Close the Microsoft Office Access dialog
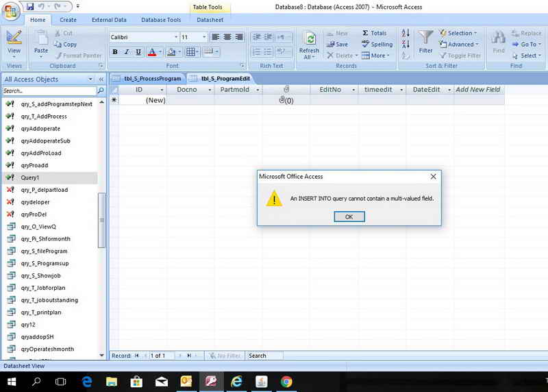Viewport: 548px width, 392px height. [x=434, y=177]
